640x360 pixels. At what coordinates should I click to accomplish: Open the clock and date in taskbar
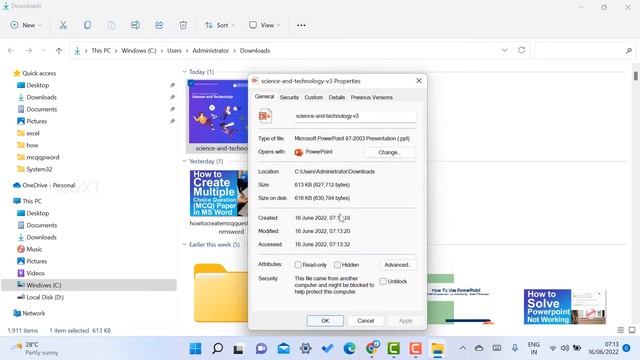tap(603, 348)
